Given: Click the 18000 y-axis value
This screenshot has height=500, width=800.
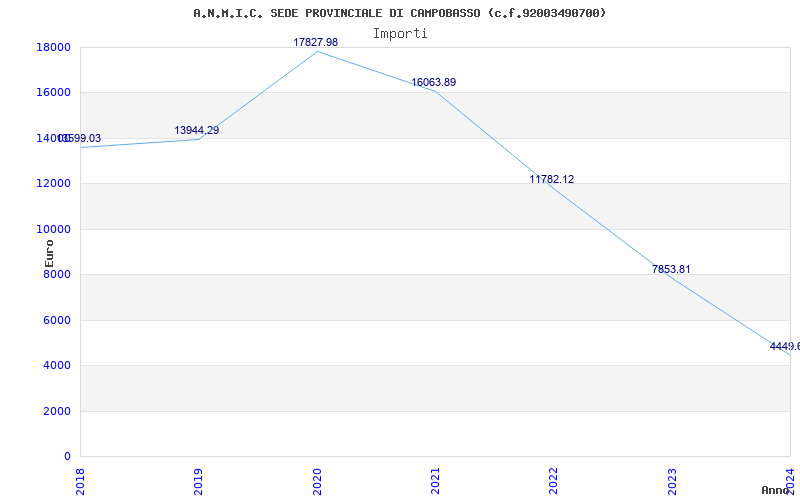Looking at the screenshot, I should [x=53, y=47].
